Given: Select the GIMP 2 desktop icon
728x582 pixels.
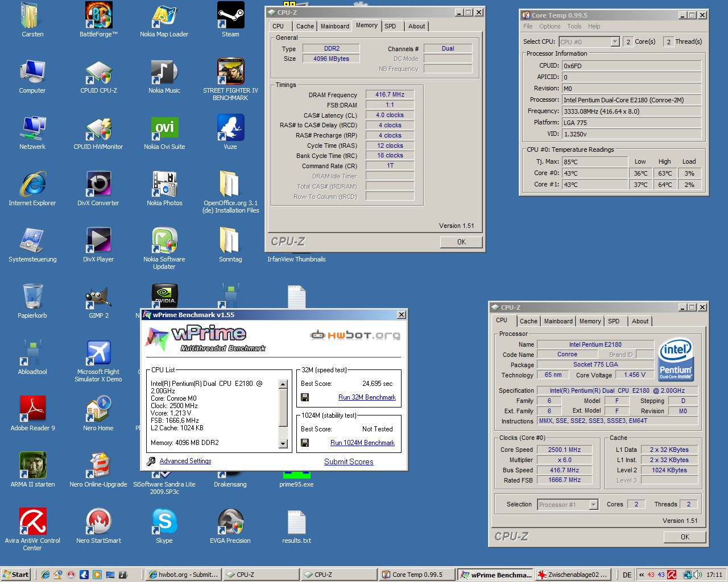Looking at the screenshot, I should pyautogui.click(x=98, y=301).
